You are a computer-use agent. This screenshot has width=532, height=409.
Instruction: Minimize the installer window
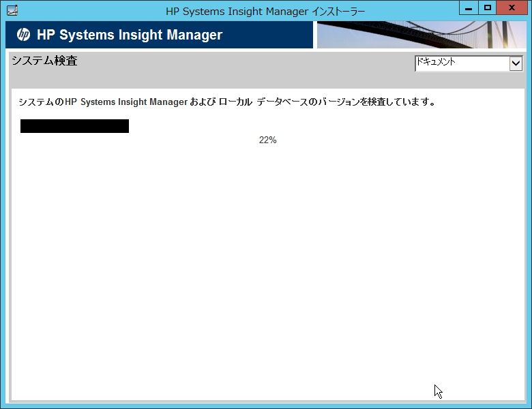coord(469,7)
